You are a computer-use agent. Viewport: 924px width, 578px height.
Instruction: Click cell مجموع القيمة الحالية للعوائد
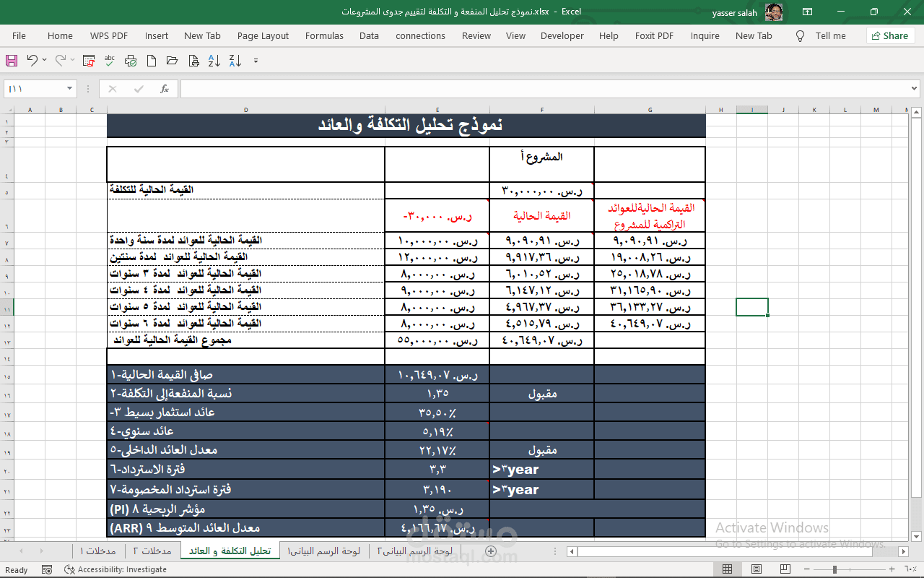[x=246, y=340]
